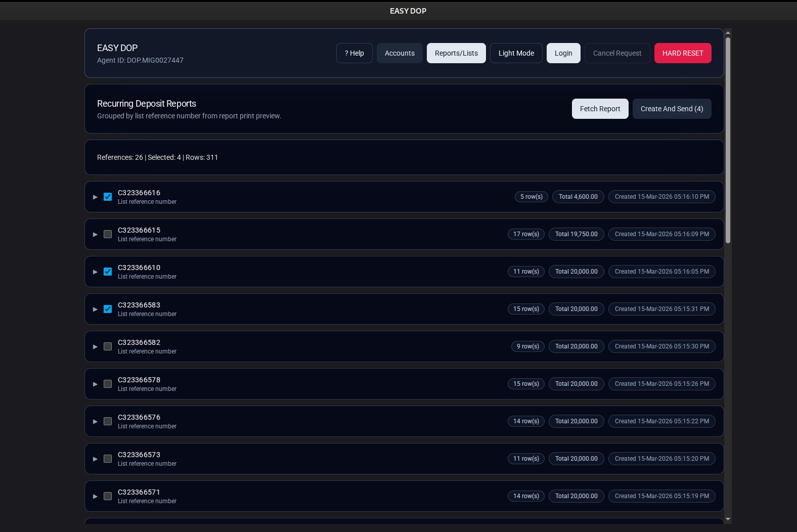Click the scrollbar down arrow
The image size is (797, 532).
tap(728, 519)
